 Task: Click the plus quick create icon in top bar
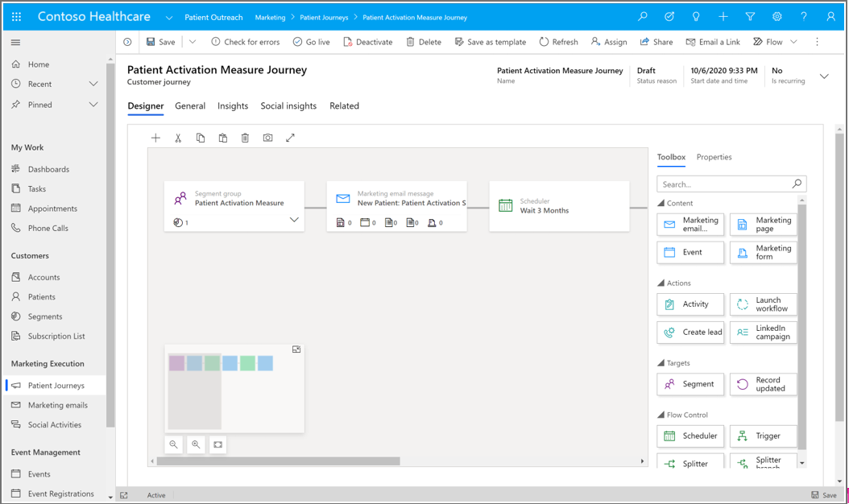pos(723,17)
